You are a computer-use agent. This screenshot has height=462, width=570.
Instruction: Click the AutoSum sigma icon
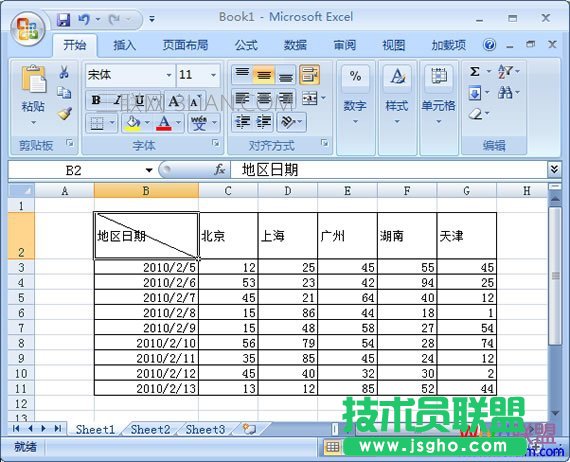point(474,71)
